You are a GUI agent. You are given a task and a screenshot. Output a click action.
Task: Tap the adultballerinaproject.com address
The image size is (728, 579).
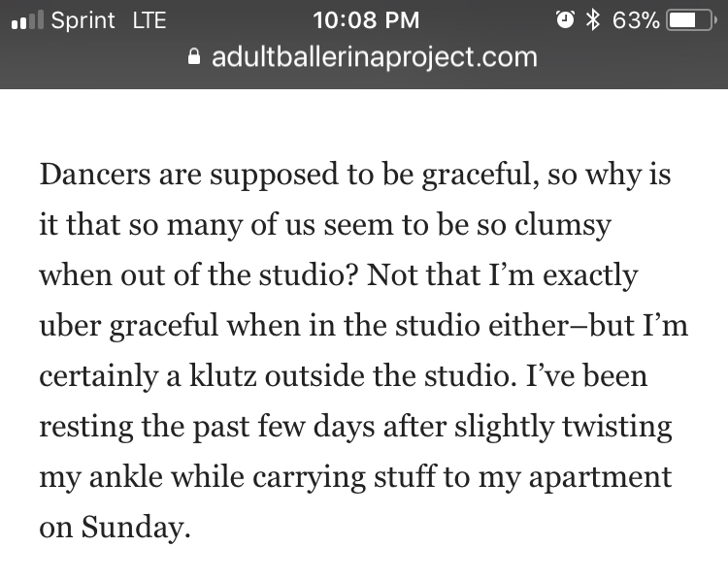tap(374, 56)
